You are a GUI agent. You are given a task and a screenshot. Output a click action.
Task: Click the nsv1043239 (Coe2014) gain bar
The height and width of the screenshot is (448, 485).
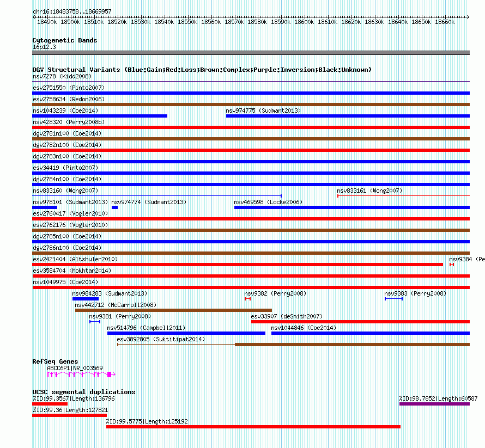tap(100, 116)
